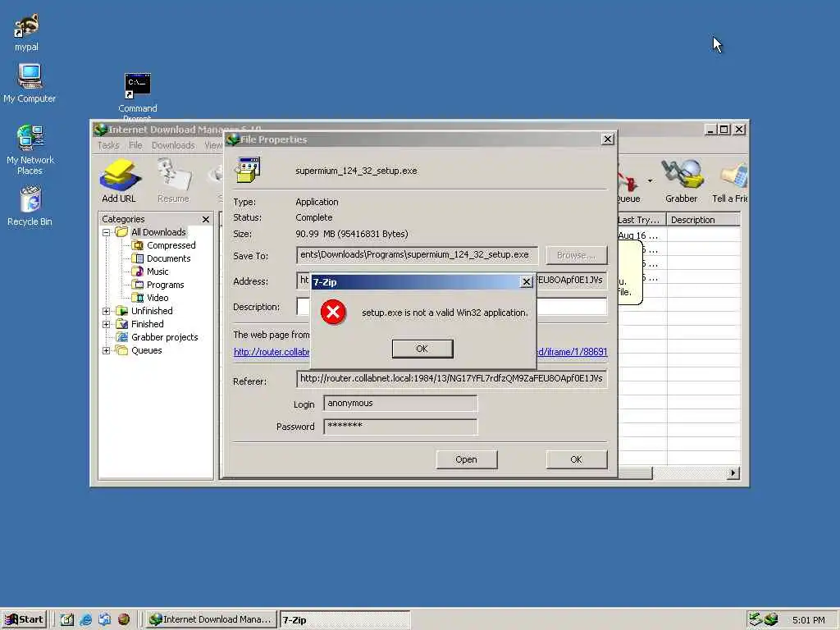Open the mypal desktop shortcut

[x=26, y=32]
